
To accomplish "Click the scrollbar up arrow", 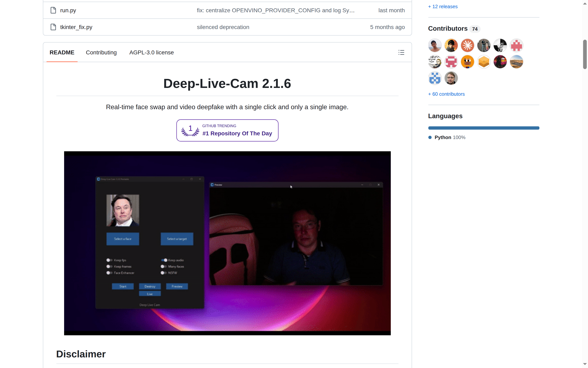I will [x=585, y=3].
